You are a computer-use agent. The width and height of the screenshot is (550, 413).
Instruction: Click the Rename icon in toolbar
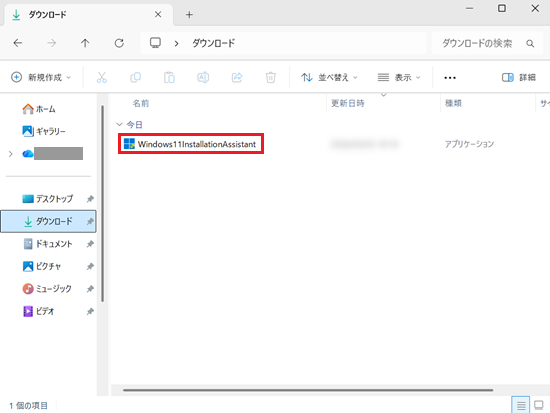[203, 77]
